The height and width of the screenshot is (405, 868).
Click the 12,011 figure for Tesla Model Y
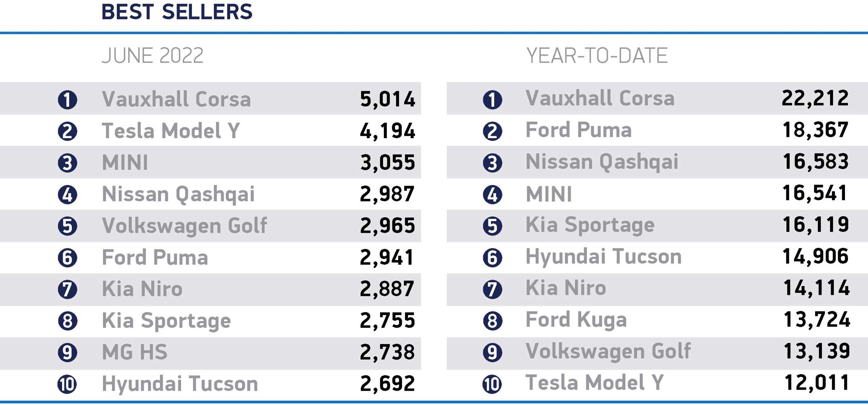pyautogui.click(x=817, y=383)
